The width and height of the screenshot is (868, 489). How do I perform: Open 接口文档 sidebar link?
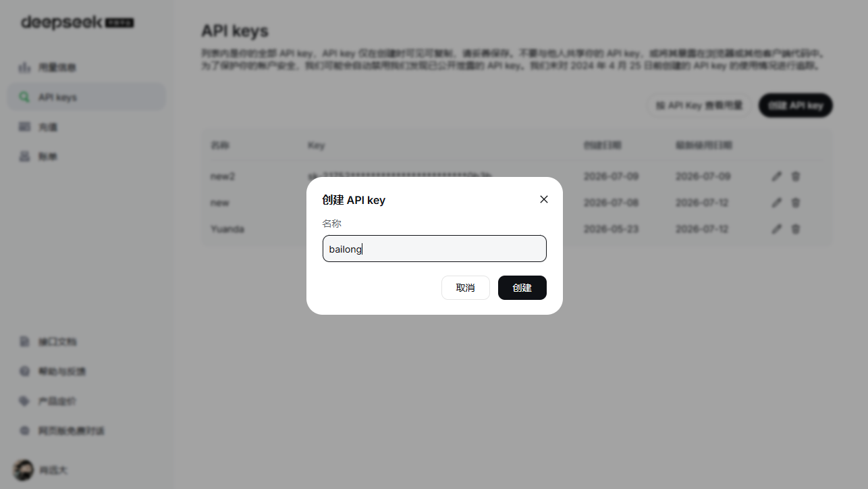(x=86, y=342)
